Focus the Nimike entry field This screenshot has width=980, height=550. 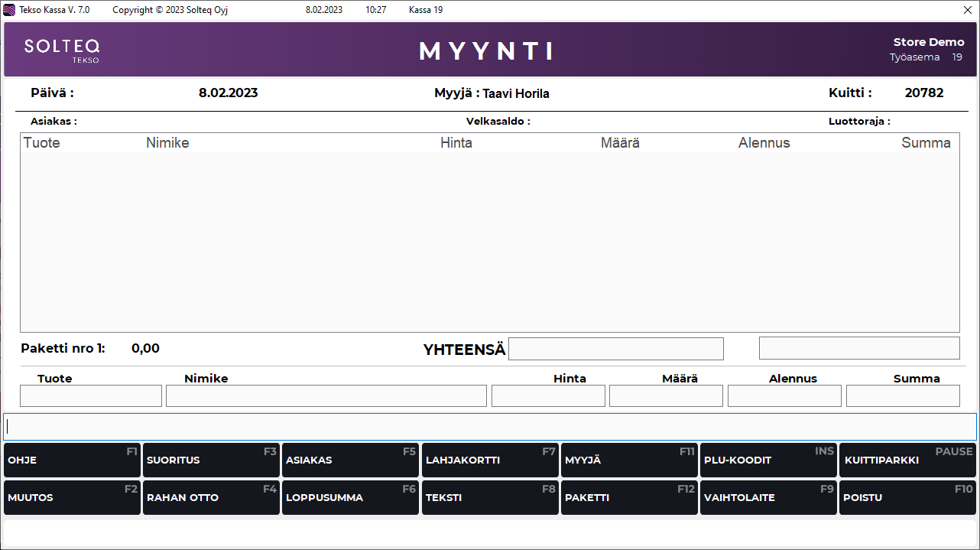pyautogui.click(x=326, y=396)
